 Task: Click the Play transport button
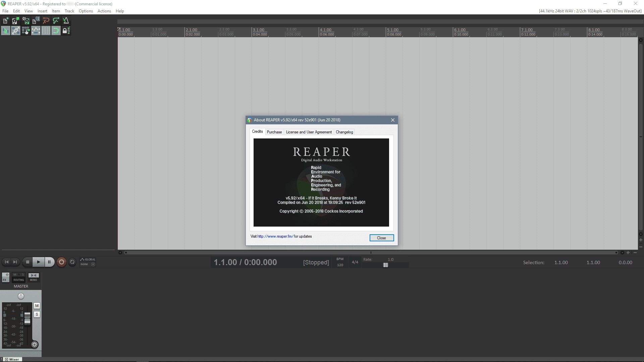tap(38, 262)
